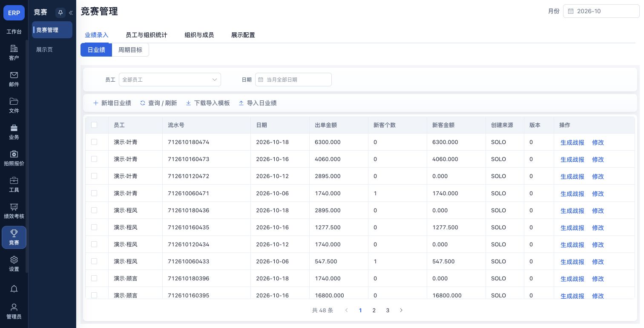
Task: Click the ERP logo
Action: tap(14, 13)
